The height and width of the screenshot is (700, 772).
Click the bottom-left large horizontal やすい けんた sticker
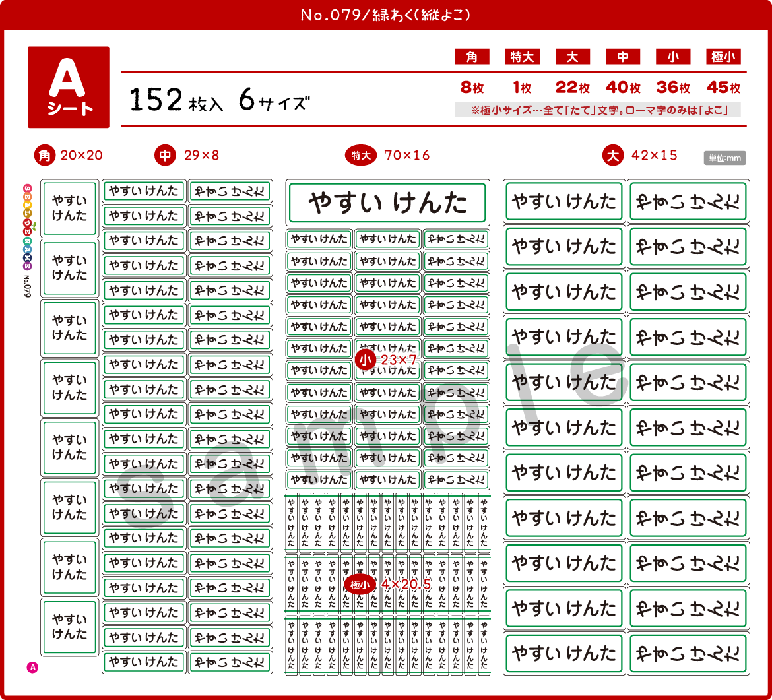tap(564, 653)
